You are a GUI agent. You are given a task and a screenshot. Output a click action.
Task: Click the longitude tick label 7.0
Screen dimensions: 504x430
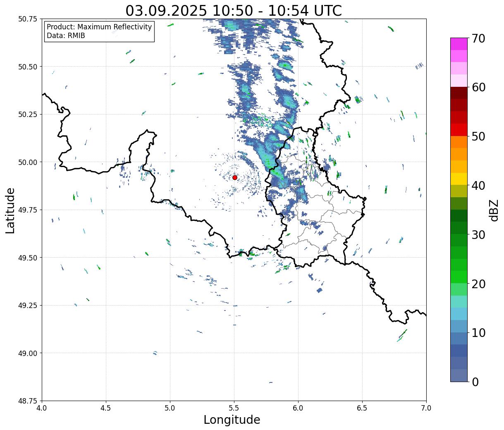(426, 408)
